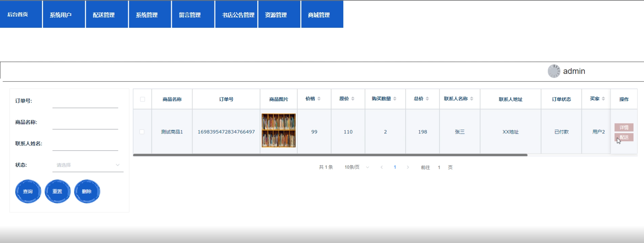Open the 书店公告管理 menu
This screenshot has width=644, height=243.
236,14
